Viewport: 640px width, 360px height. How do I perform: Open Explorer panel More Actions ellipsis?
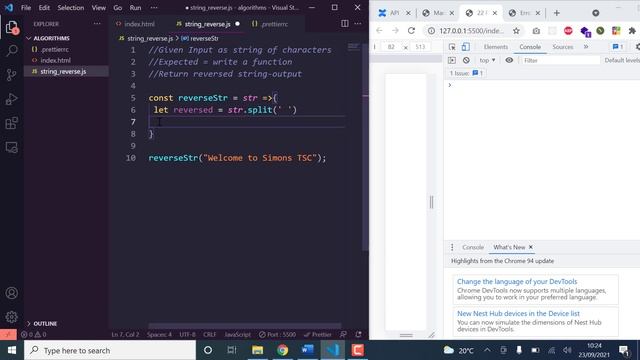pos(97,24)
